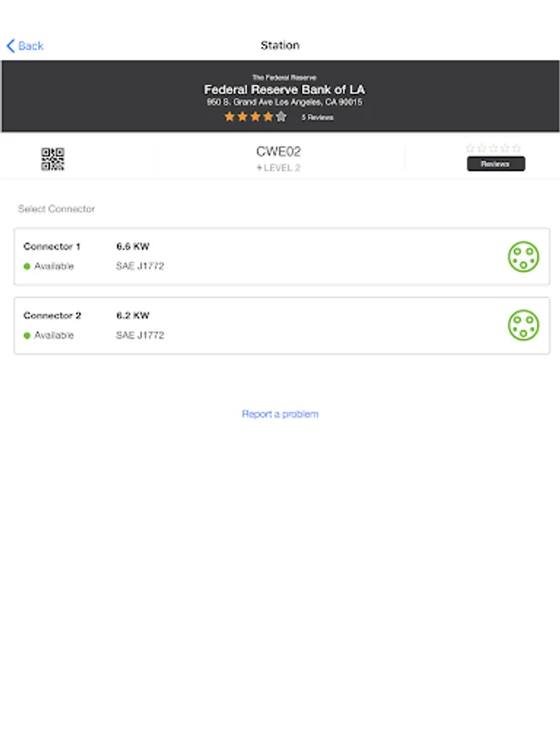Select the Connector 1 card
Viewport: 560px width, 747px height.
click(x=280, y=257)
